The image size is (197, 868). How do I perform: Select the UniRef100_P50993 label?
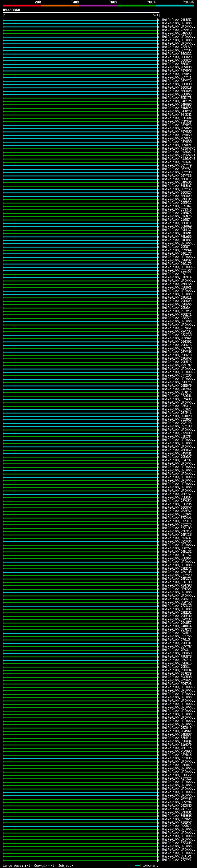[x=177, y=751]
